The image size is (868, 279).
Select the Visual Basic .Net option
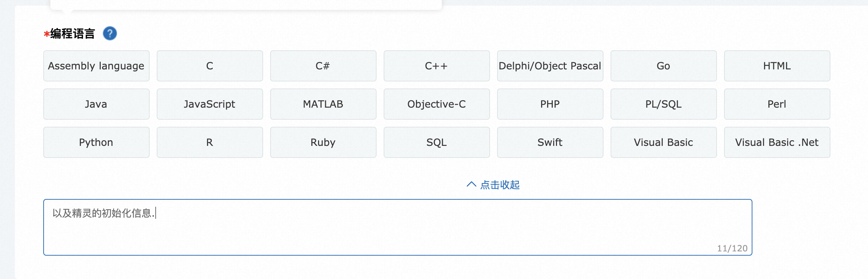point(777,142)
